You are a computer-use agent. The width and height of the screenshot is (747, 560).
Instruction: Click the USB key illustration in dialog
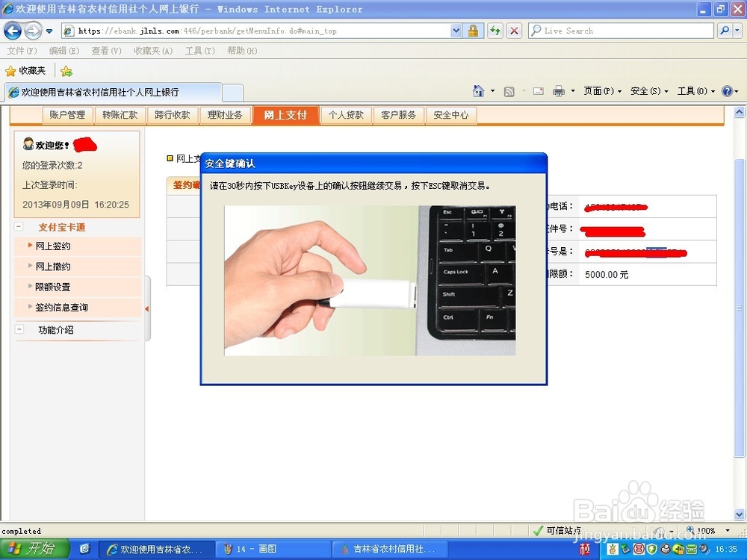point(370,281)
